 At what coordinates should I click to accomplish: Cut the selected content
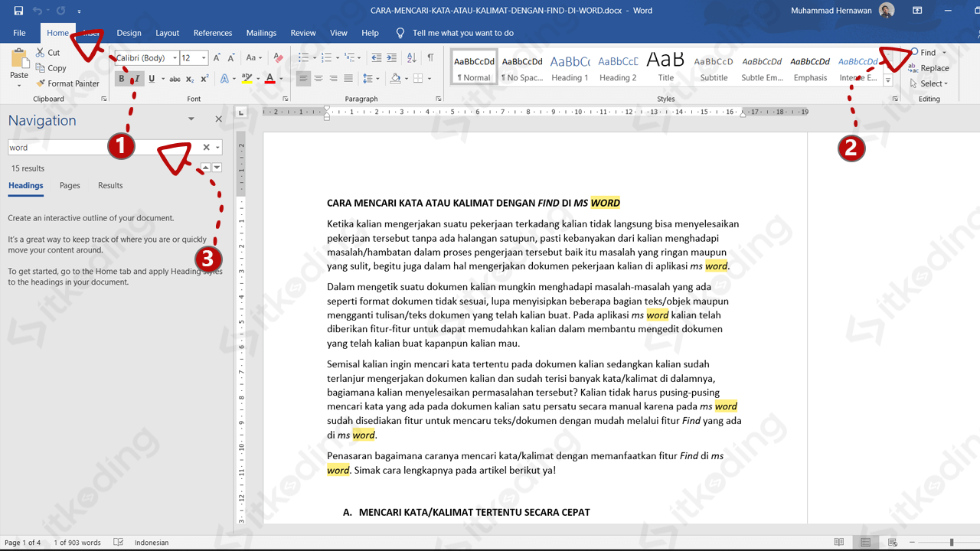point(47,53)
